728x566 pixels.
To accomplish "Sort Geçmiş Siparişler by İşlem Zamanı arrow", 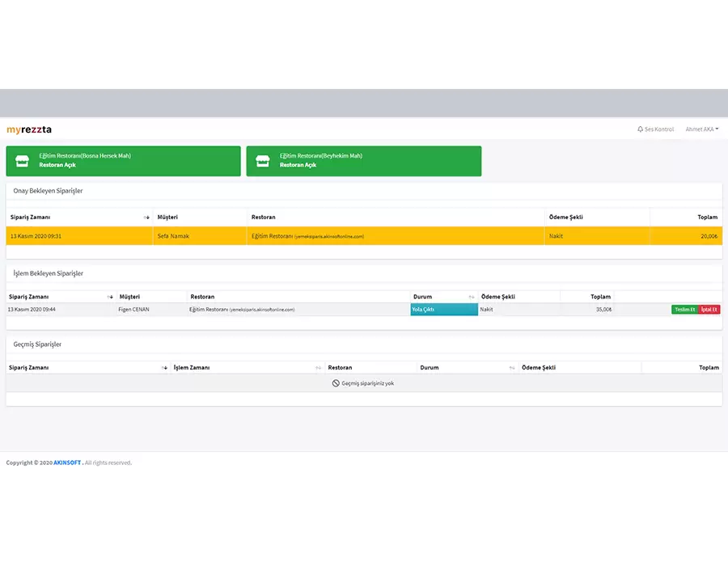I will [x=319, y=368].
